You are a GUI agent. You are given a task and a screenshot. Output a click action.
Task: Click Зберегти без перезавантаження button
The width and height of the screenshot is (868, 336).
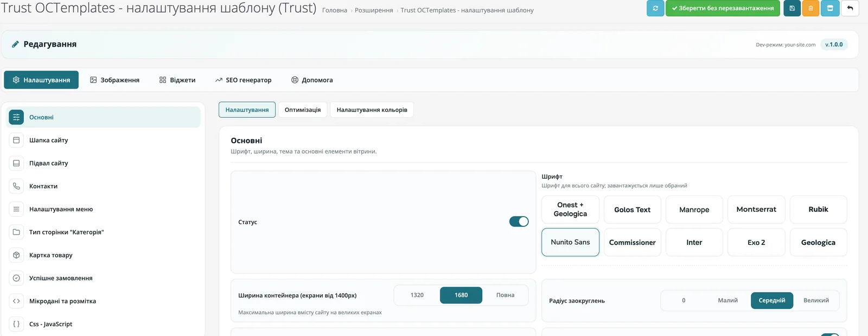coord(723,8)
